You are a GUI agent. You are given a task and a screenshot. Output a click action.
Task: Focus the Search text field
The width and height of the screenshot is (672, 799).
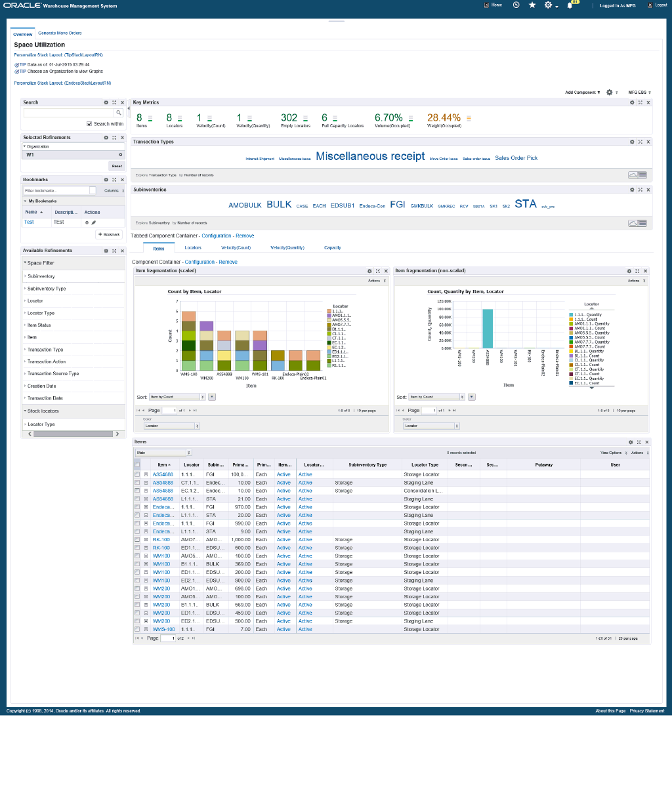[x=70, y=113]
